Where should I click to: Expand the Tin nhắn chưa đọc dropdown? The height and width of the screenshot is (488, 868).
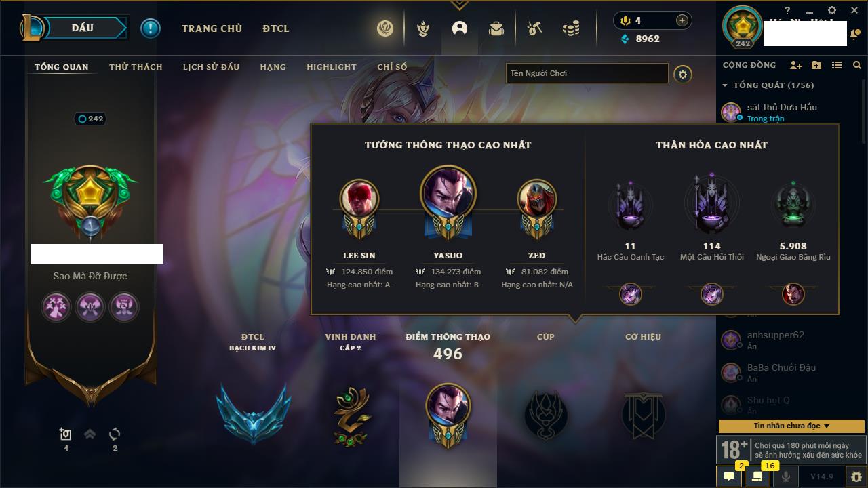pos(791,426)
